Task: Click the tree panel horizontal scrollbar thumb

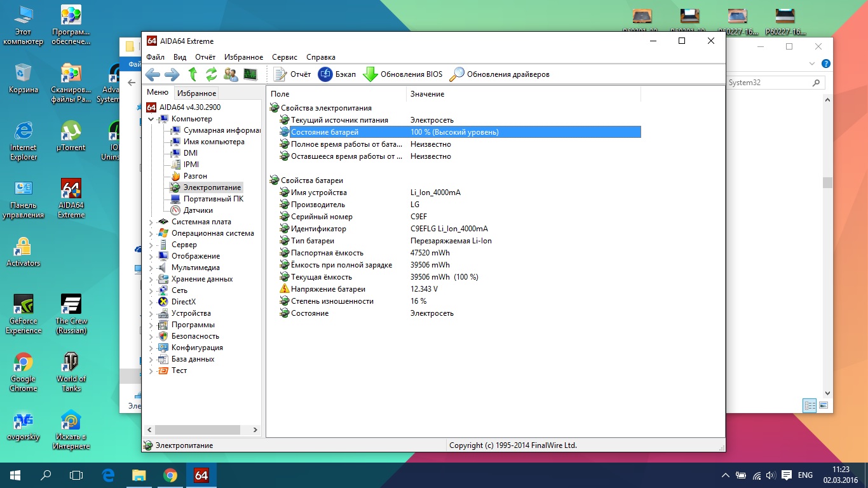Action: point(197,430)
